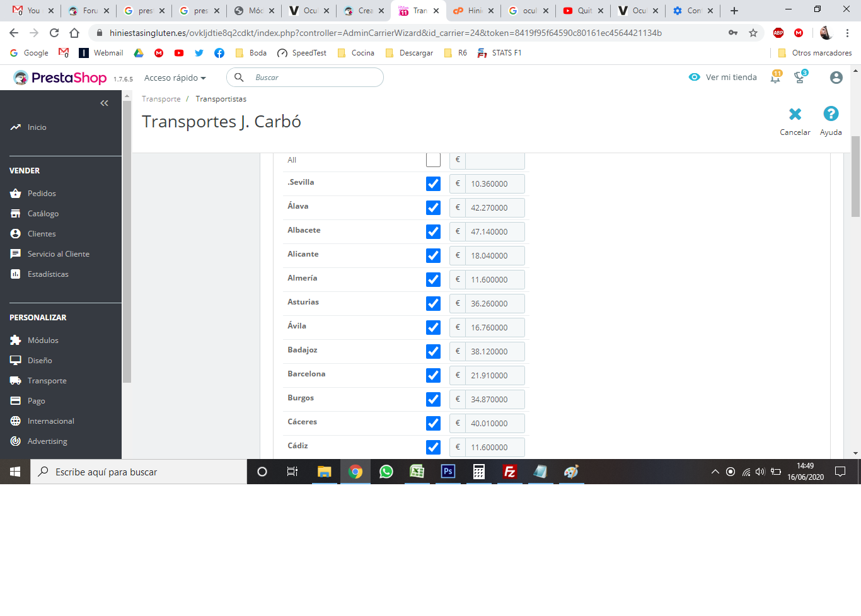Viewport: 861px width, 616px height.
Task: Uncheck the Ávila checkbox
Action: coord(433,327)
